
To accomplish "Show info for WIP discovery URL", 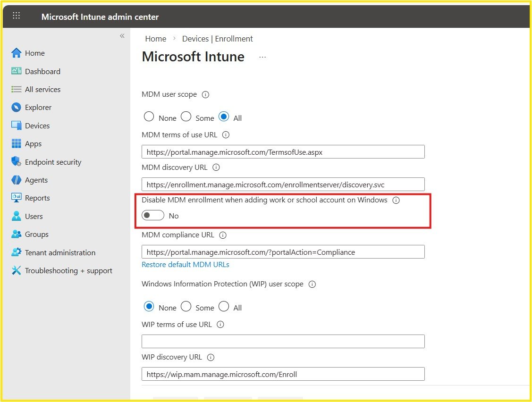I will coord(211,357).
